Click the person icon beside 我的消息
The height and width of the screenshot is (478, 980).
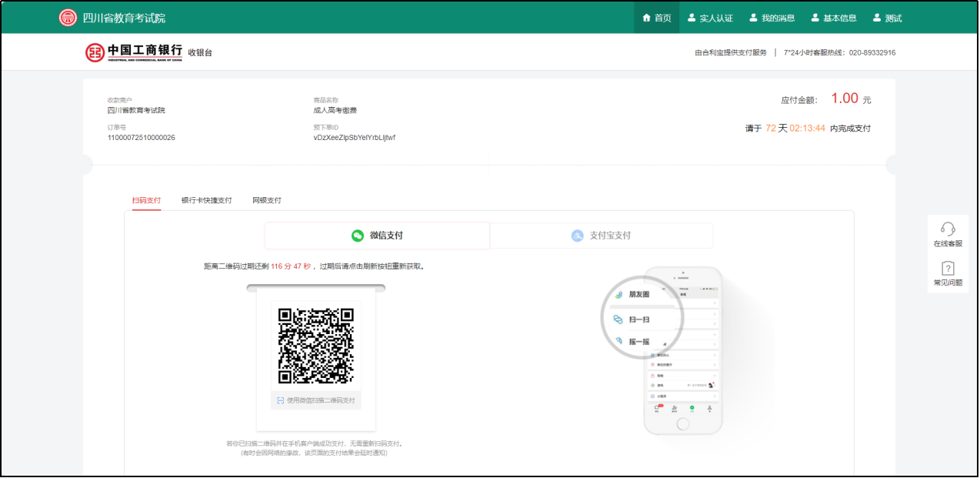click(x=754, y=18)
